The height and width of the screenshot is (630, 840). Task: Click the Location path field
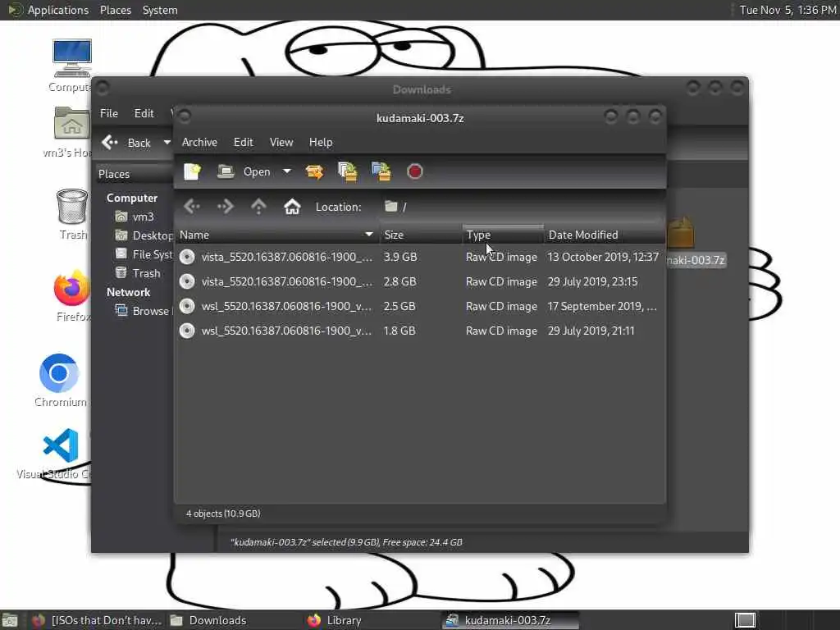(x=523, y=207)
